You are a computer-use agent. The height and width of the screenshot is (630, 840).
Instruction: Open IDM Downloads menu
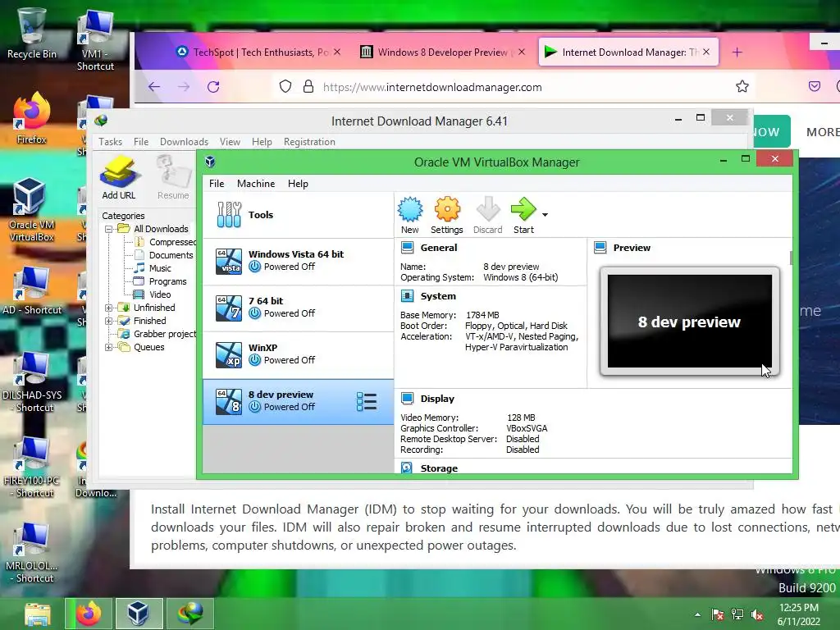pos(184,142)
